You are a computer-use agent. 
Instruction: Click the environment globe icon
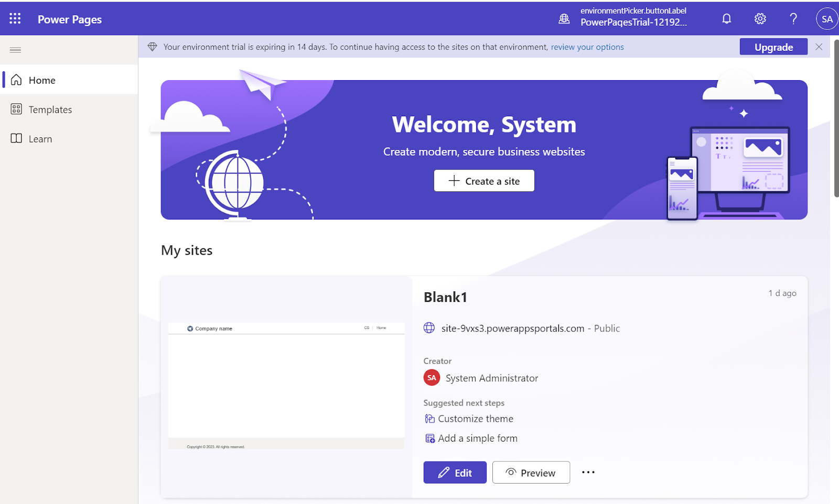(564, 19)
